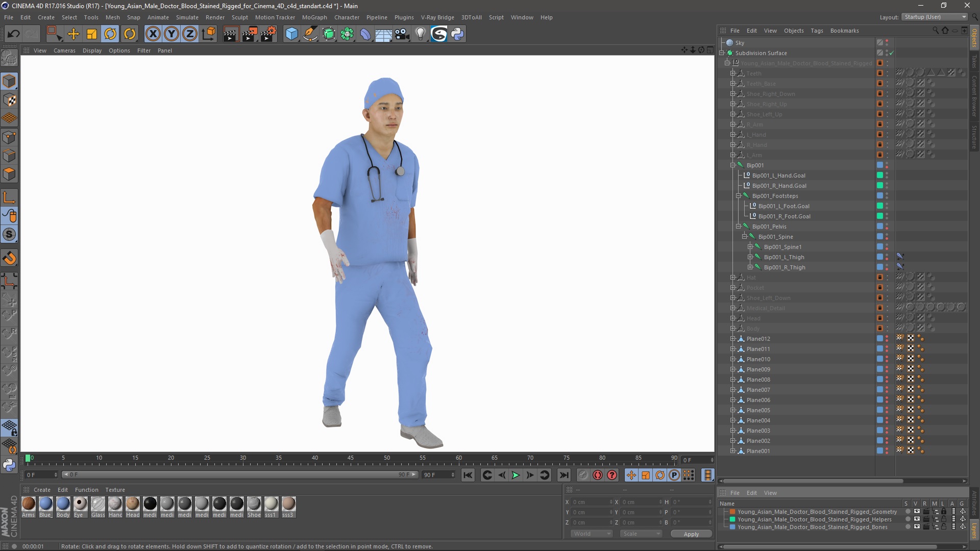Add a Camera object icon

pyautogui.click(x=402, y=34)
